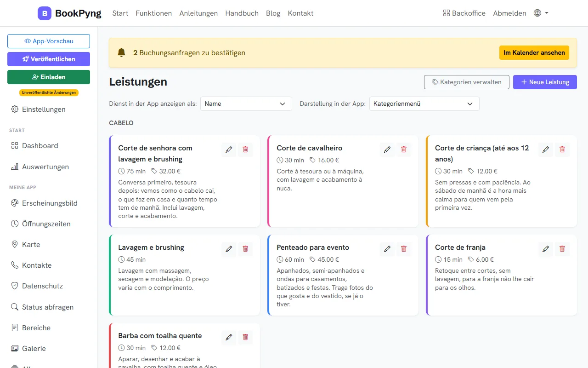Delete the Corte de franja service
588x368 pixels.
[562, 249]
